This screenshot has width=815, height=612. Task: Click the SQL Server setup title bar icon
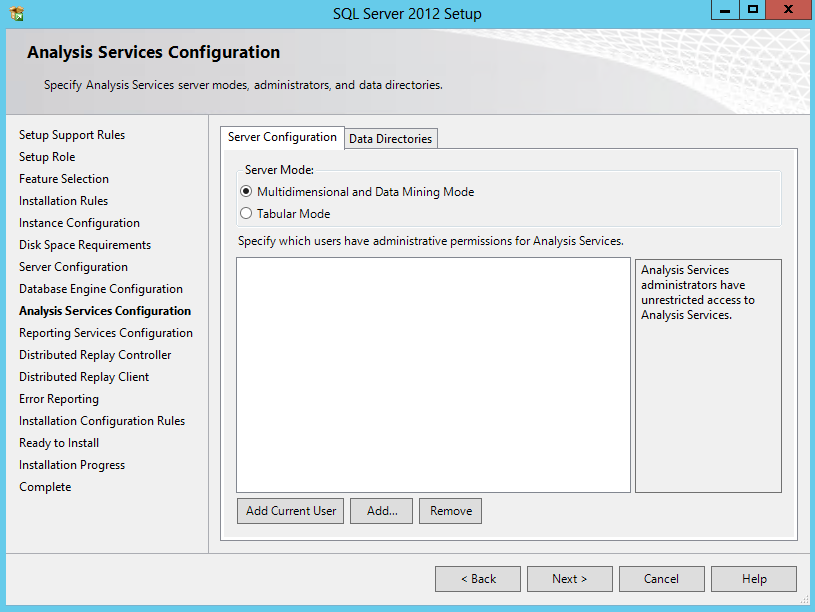[17, 13]
